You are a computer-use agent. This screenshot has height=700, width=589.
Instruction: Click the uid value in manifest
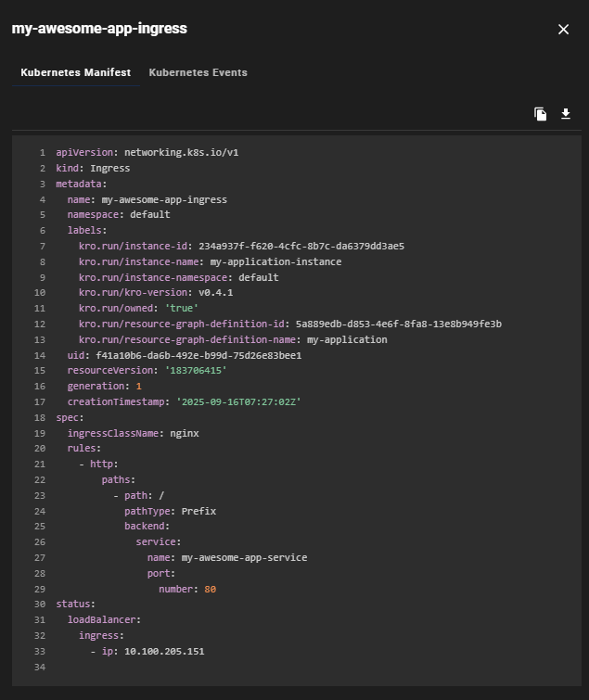coord(198,355)
